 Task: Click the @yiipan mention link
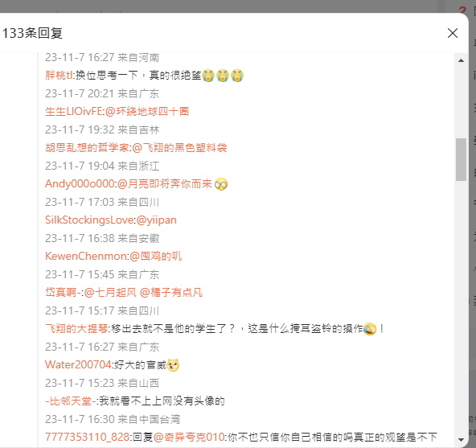[x=156, y=220]
